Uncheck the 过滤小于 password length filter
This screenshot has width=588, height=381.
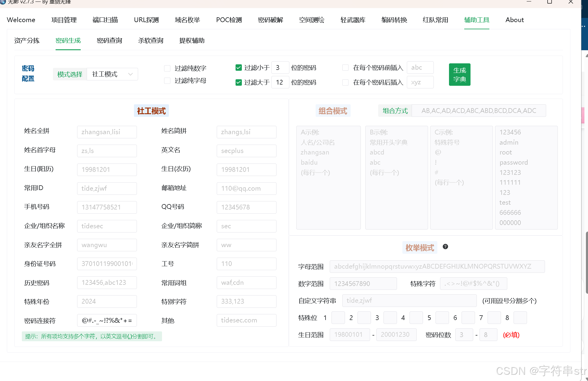click(239, 68)
